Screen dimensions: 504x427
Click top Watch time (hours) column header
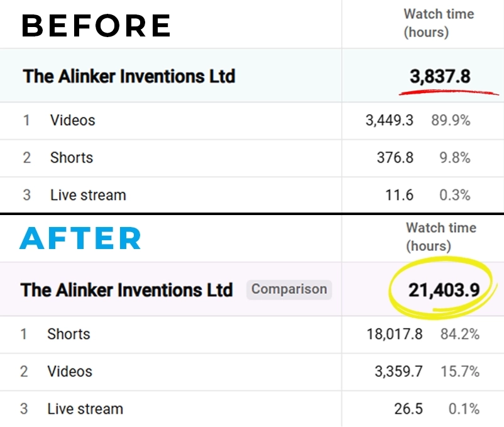[x=439, y=23]
